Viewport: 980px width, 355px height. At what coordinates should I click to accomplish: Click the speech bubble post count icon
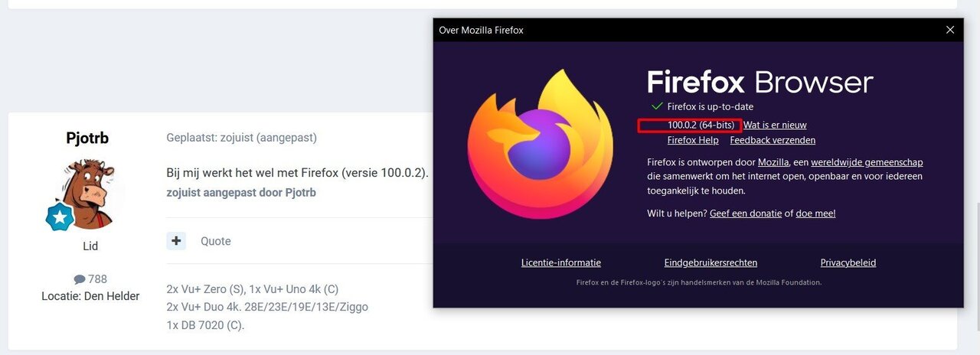click(x=79, y=279)
